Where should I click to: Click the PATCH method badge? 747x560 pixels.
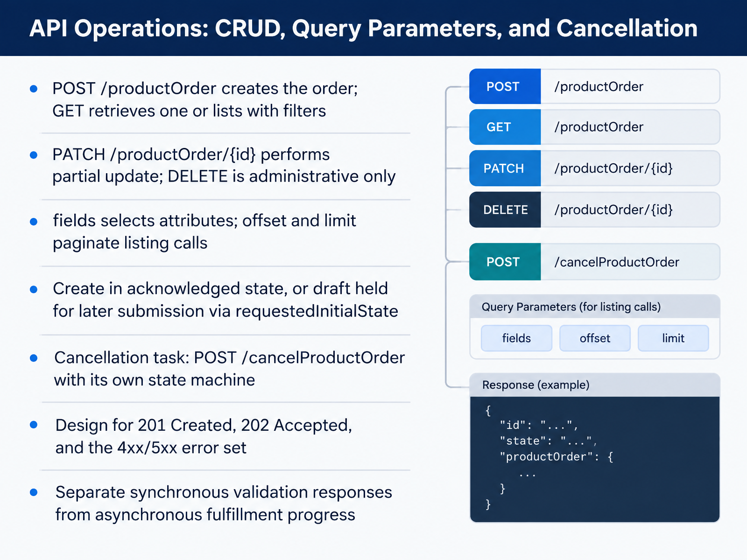point(505,168)
